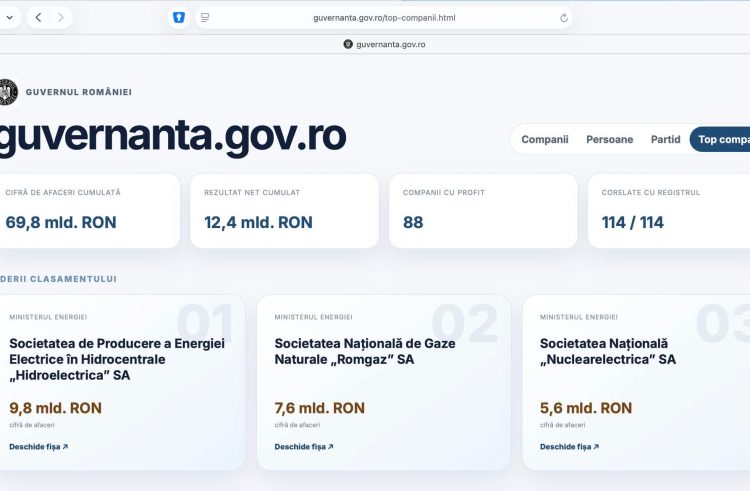This screenshot has height=491, width=750.
Task: Open the Bitwarden shield extension icon
Action: coord(179,18)
